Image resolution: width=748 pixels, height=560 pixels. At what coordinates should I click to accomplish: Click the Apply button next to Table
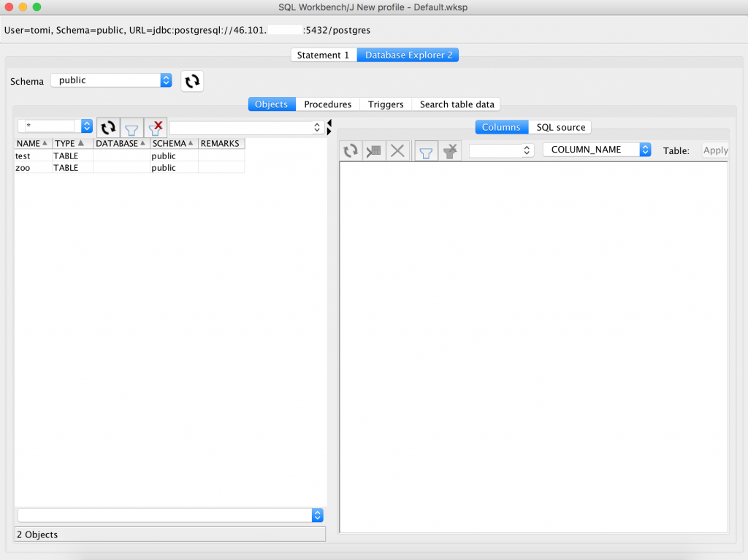coord(714,150)
